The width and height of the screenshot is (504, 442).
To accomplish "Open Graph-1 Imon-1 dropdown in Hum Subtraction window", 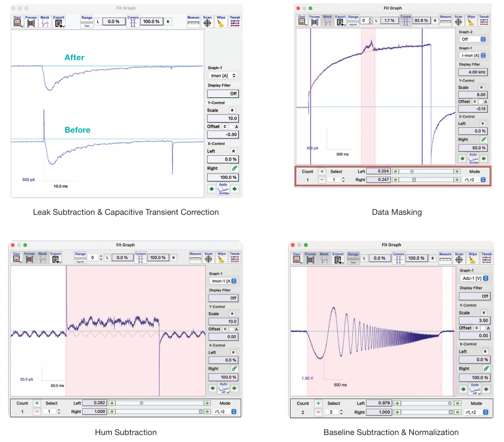I will coord(224,281).
